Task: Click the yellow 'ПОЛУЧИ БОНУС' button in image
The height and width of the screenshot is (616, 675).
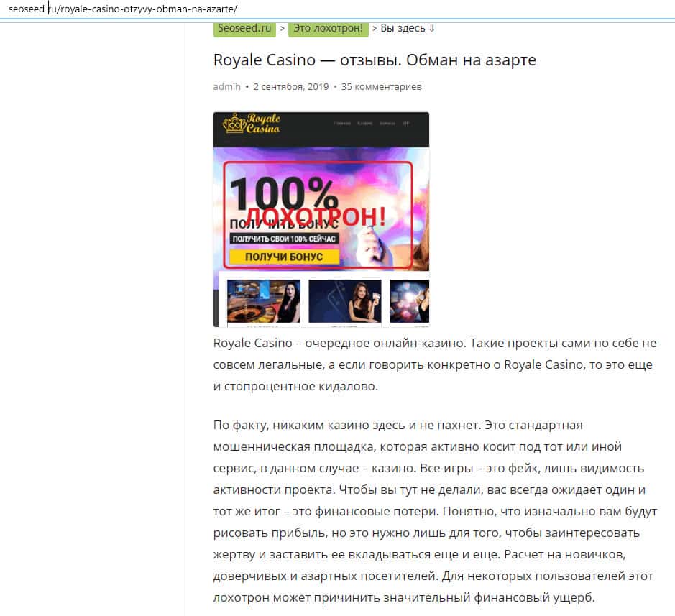Action: coord(284,257)
